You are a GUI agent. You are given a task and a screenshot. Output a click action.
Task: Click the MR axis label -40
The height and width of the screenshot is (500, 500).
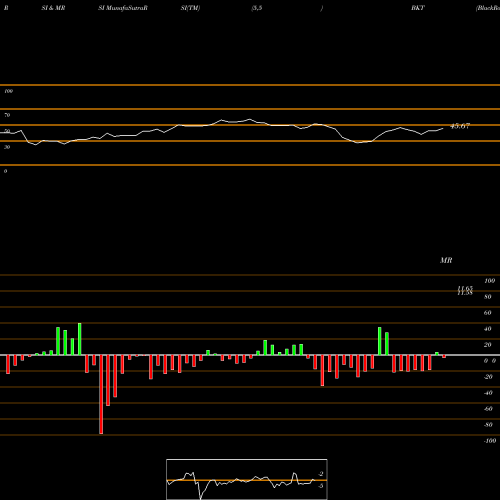[x=488, y=393]
